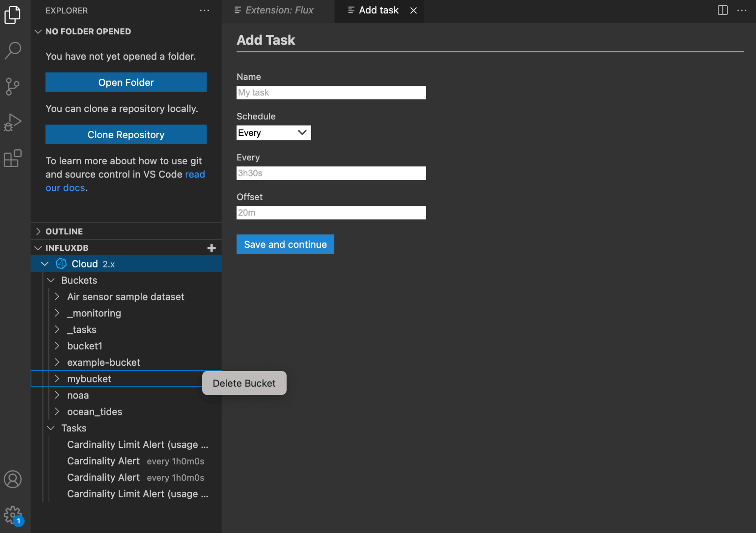This screenshot has height=533, width=756.
Task: Expand the _monitoring bucket
Action: coord(58,312)
